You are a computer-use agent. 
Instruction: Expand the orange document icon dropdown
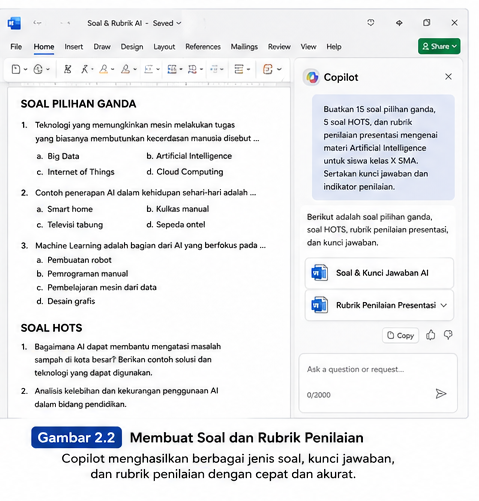279,69
